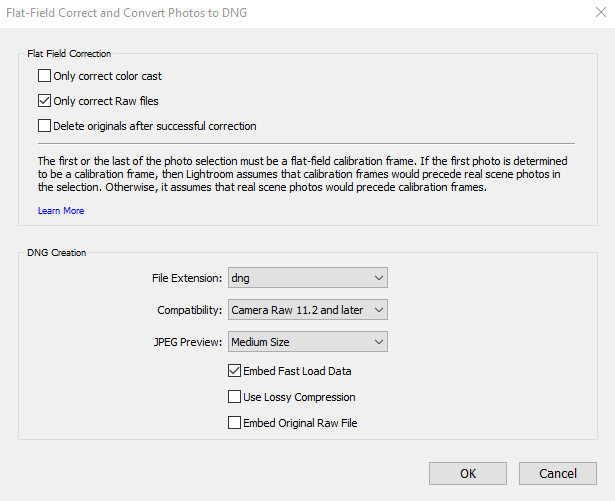This screenshot has width=615, height=501.
Task: Open the Learn More link
Action: coord(61,211)
